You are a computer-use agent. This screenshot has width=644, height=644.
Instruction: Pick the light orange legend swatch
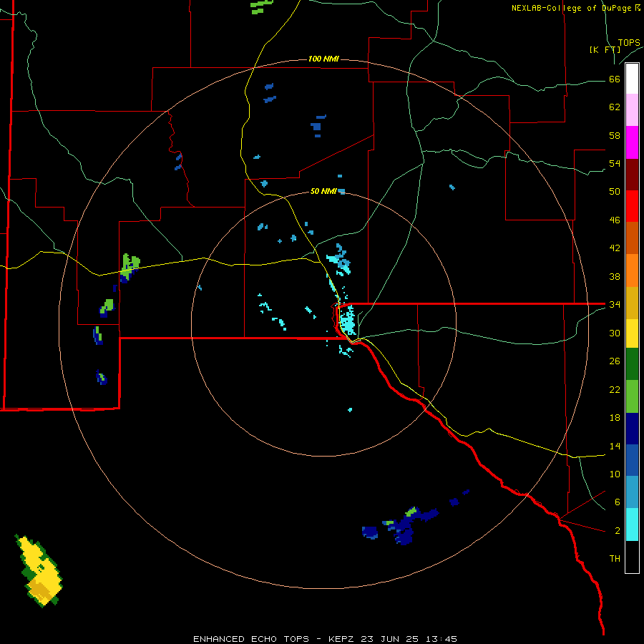(632, 270)
